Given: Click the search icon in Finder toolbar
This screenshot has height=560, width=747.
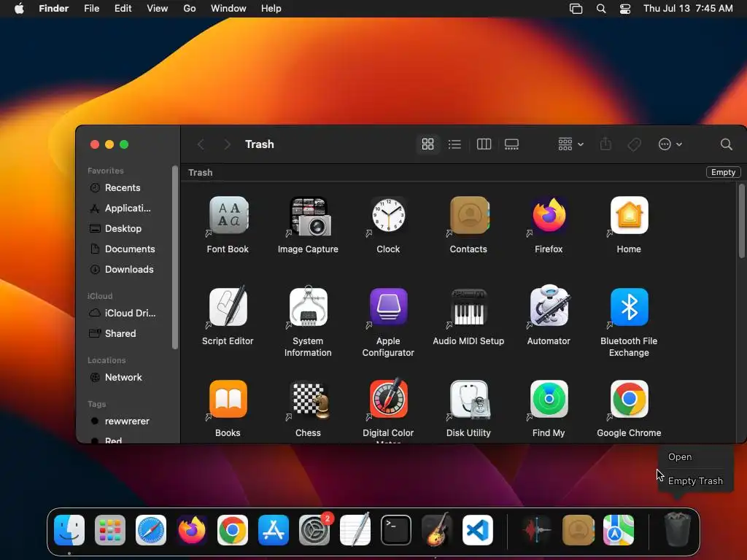Looking at the screenshot, I should coord(727,144).
